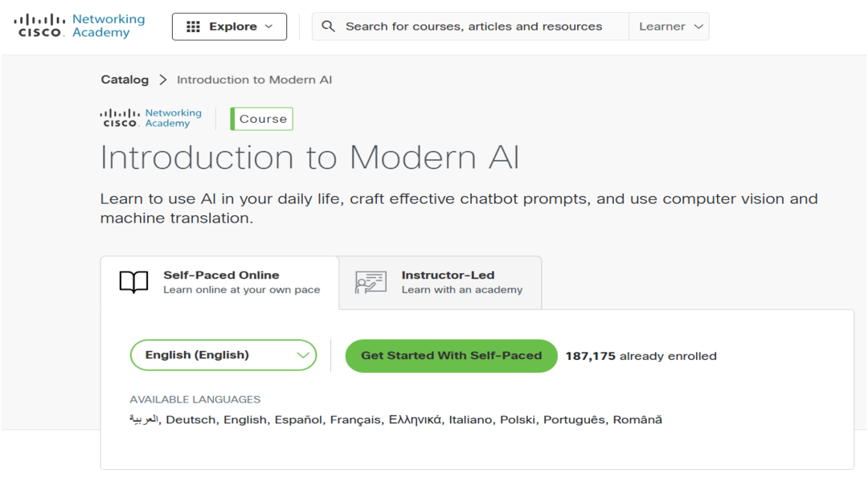Screen dimensions: 868x482
Task: Click the breadcrumb arrow after Catalog
Action: click(x=163, y=80)
